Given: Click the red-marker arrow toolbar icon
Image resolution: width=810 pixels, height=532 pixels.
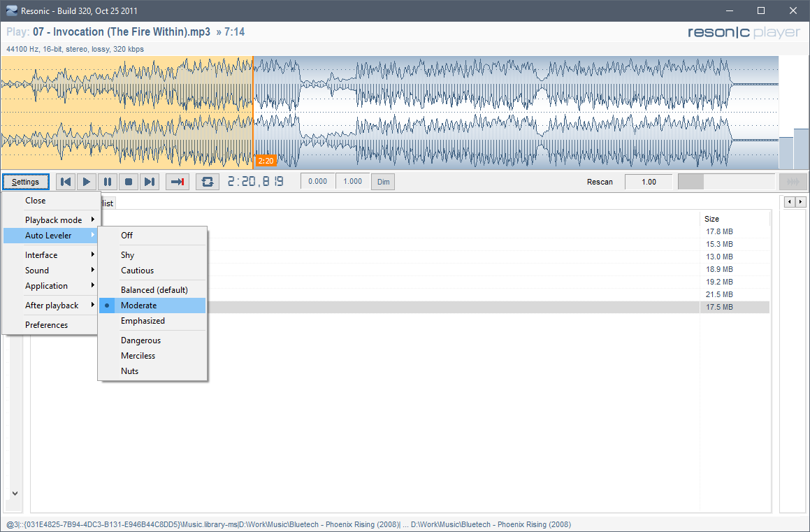Looking at the screenshot, I should (x=178, y=182).
